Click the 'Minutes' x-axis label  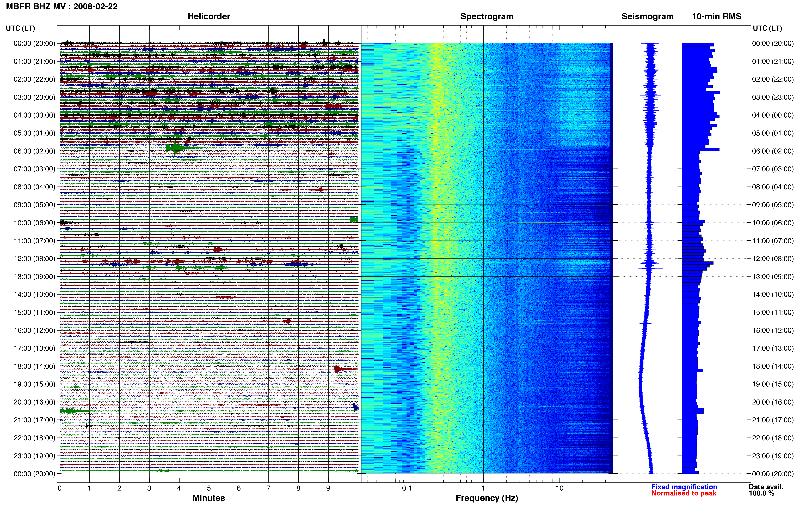coord(209,498)
